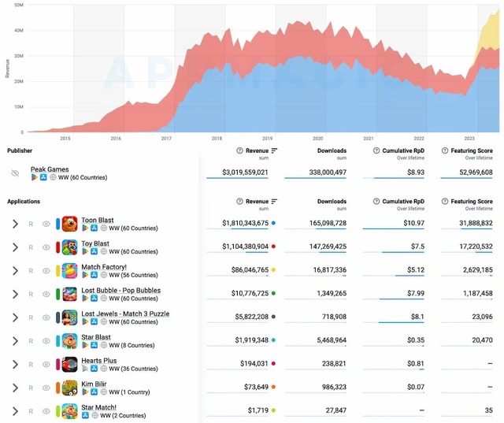Click the Hearts Plus app icon
This screenshot has height=423, width=504.
pos(69,365)
